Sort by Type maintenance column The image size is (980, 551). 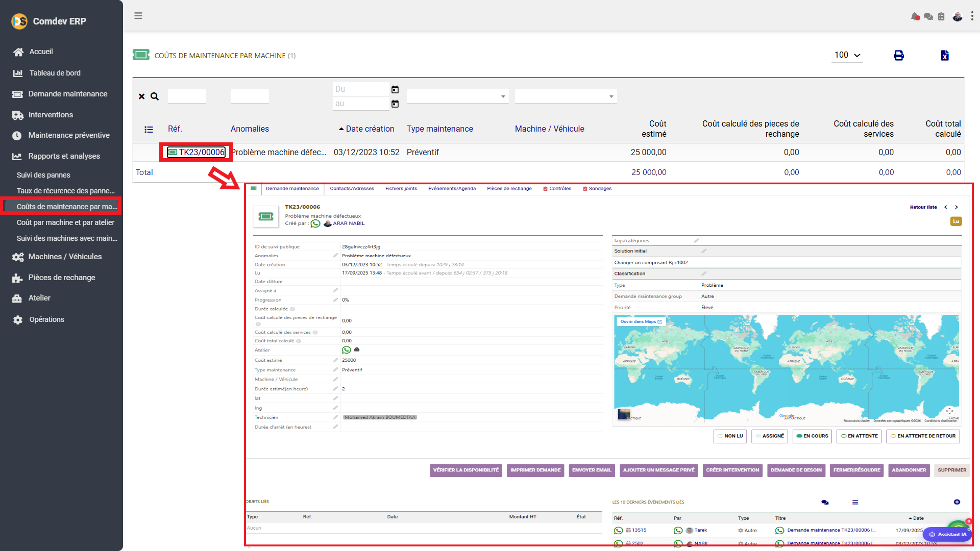(x=440, y=129)
